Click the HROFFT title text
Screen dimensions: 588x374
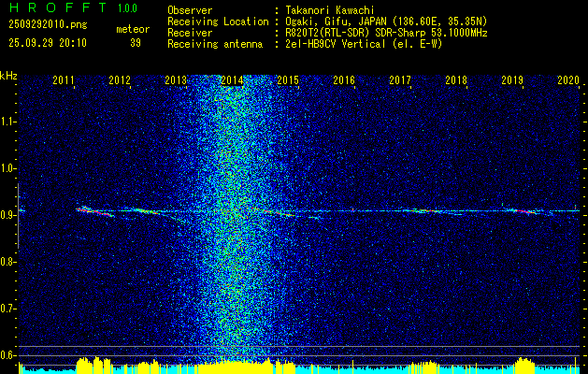pyautogui.click(x=58, y=7)
